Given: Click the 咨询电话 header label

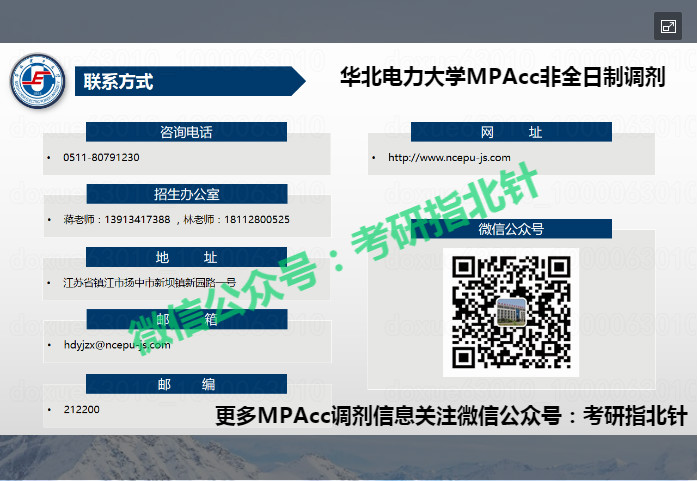Looking at the screenshot, I should (x=186, y=132).
